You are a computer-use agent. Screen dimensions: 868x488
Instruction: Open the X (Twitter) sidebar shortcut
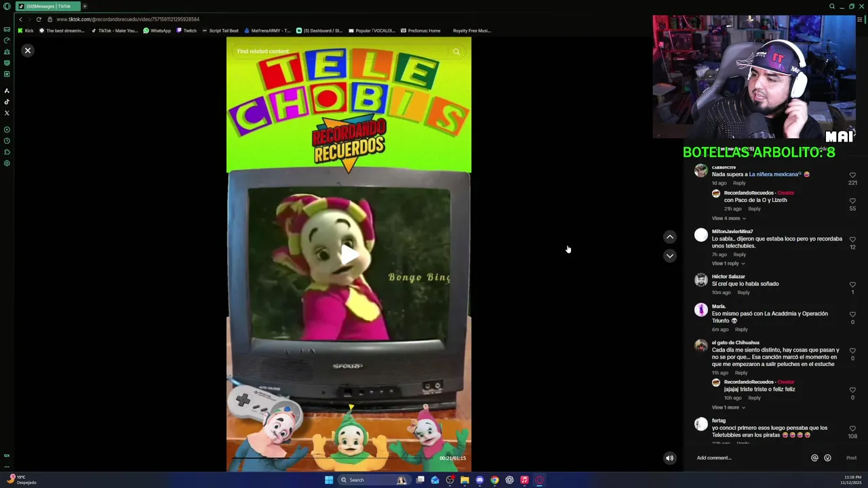[7, 113]
